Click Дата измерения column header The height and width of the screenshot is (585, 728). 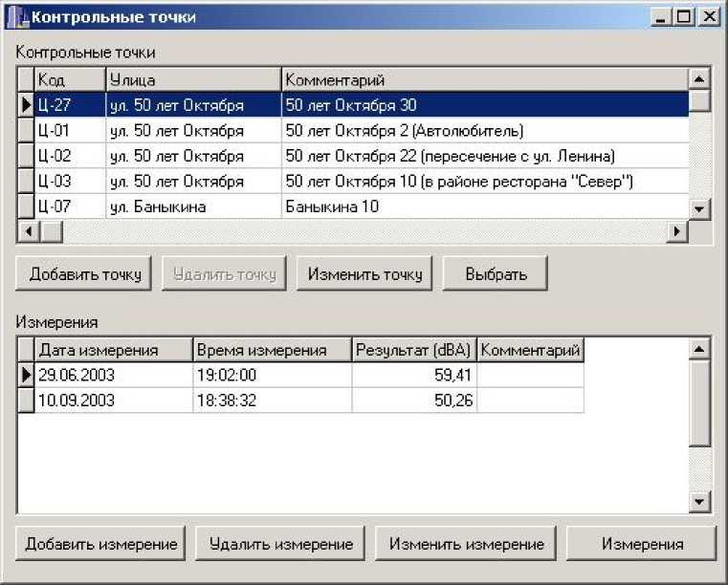point(114,350)
